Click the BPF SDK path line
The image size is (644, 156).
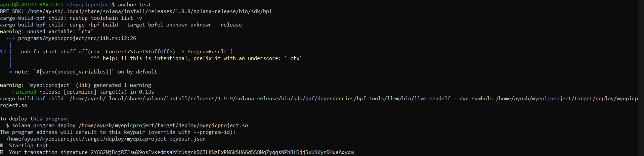pyautogui.click(x=136, y=11)
